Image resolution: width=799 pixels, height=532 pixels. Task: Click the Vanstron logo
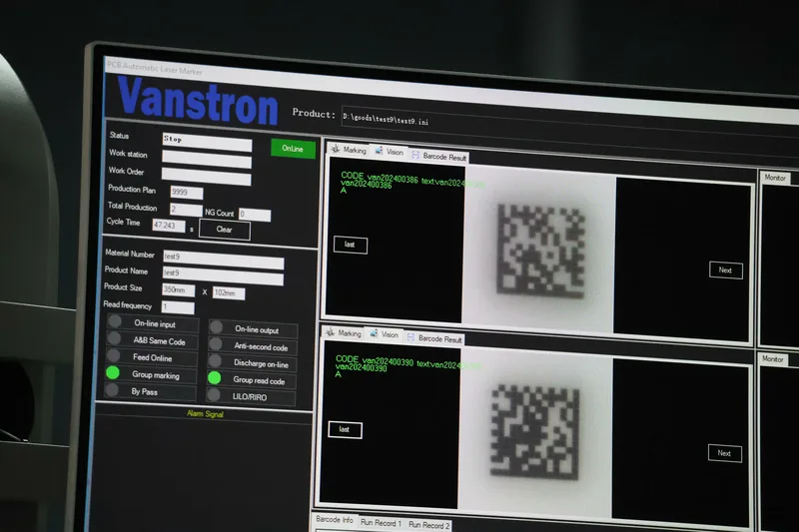198,101
